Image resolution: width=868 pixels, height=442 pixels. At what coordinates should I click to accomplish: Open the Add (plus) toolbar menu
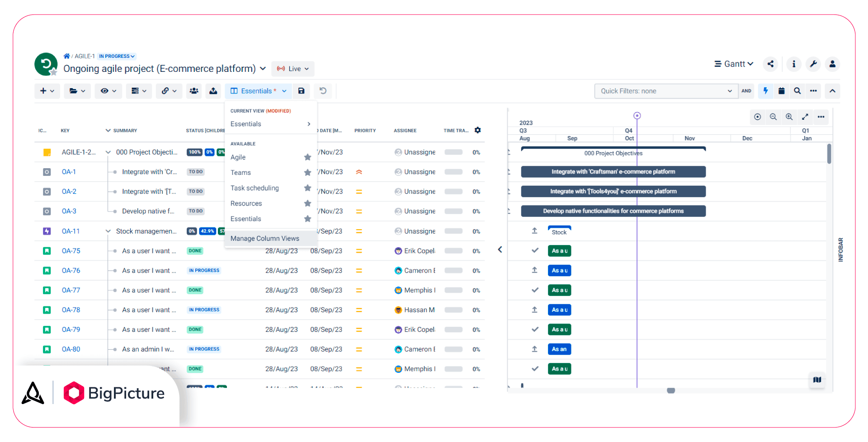[x=47, y=91]
